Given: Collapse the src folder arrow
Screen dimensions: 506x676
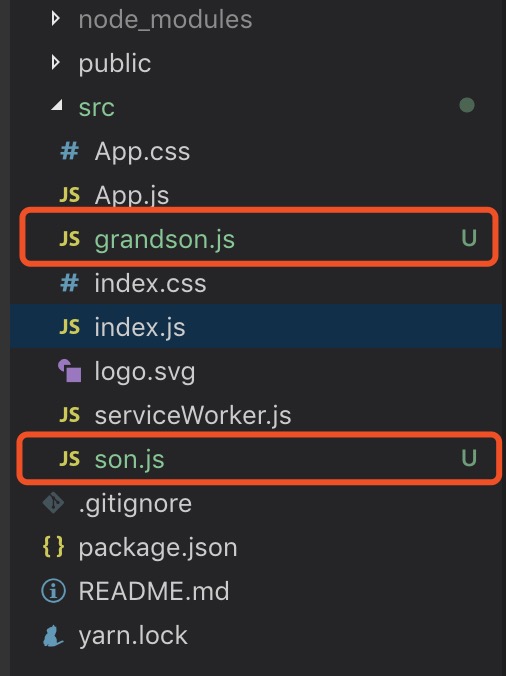Looking at the screenshot, I should (x=57, y=105).
